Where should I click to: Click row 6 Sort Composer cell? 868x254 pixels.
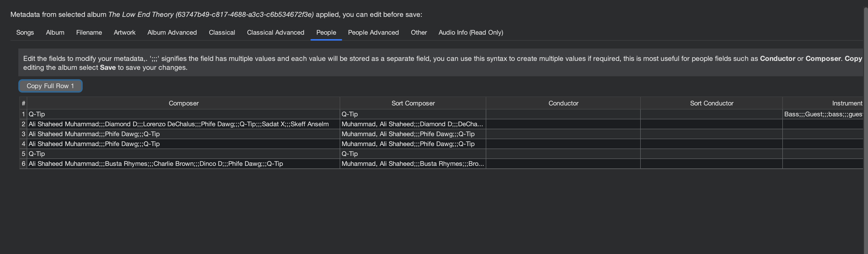(x=413, y=164)
